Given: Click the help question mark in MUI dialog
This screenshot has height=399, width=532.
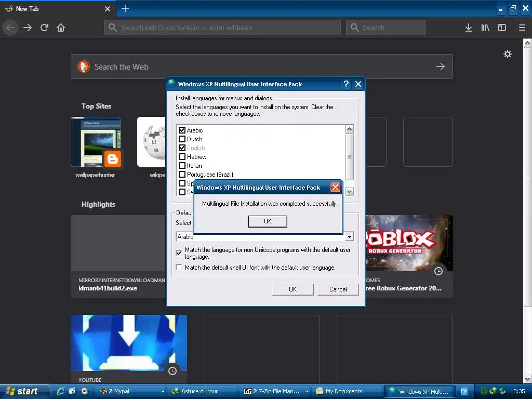Looking at the screenshot, I should coord(346,84).
